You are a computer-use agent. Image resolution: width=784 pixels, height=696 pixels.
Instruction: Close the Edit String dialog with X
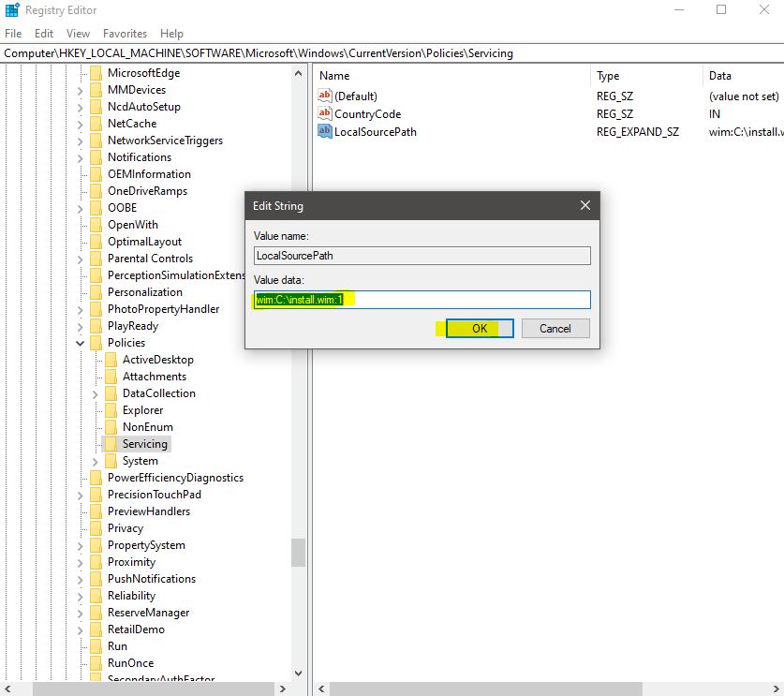(x=584, y=206)
